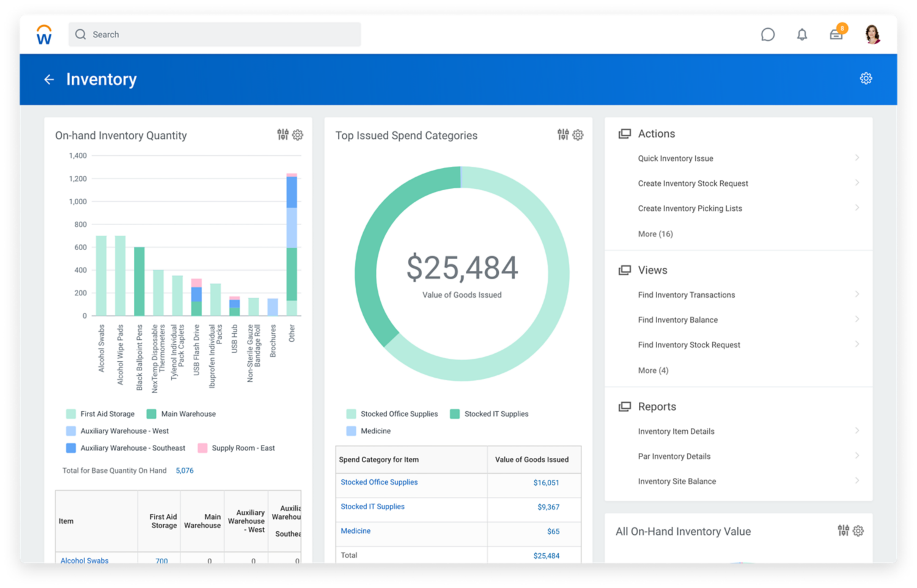The image size is (917, 588).
Task: Expand More (4) under Views
Action: (x=653, y=370)
